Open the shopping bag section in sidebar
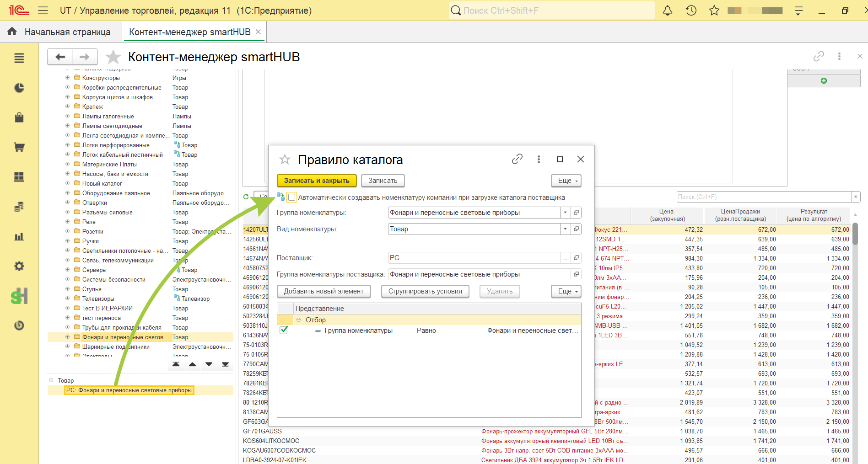 coord(19,117)
